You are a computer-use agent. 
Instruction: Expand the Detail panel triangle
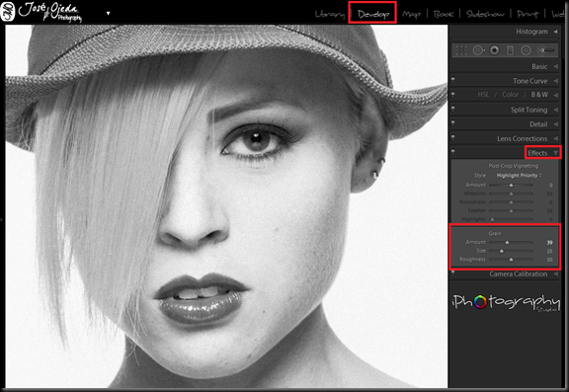click(x=555, y=124)
